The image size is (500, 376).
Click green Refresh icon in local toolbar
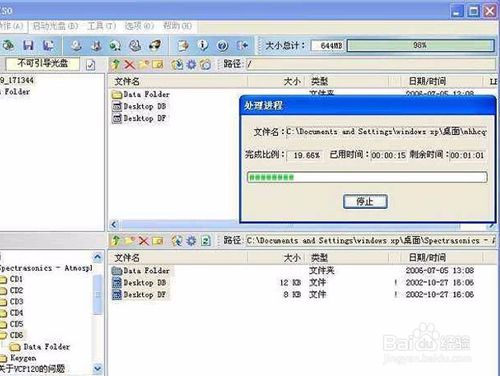click(x=206, y=240)
